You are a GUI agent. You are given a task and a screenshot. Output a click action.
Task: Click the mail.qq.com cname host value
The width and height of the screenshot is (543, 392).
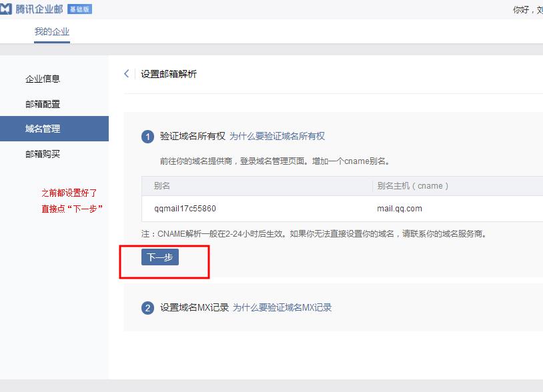tap(399, 209)
